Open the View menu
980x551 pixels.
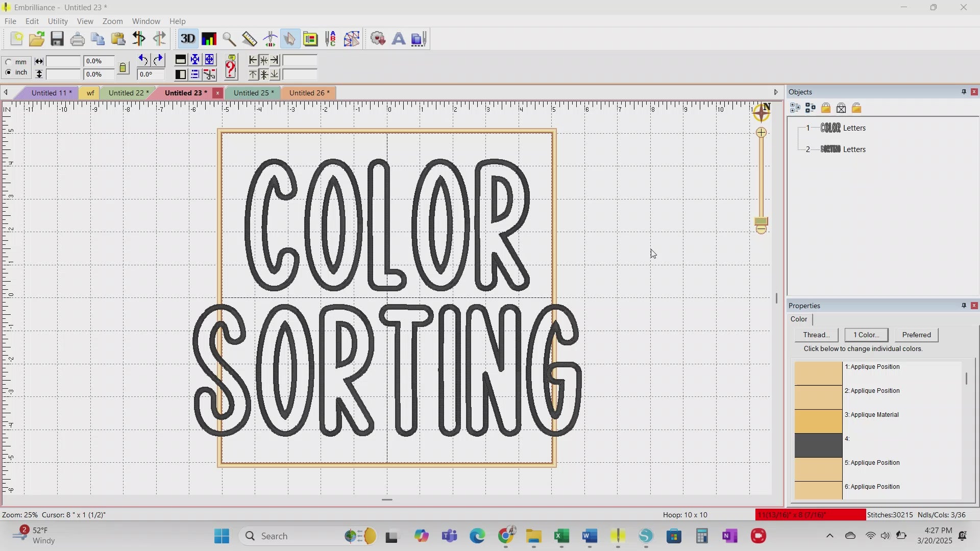tap(85, 21)
